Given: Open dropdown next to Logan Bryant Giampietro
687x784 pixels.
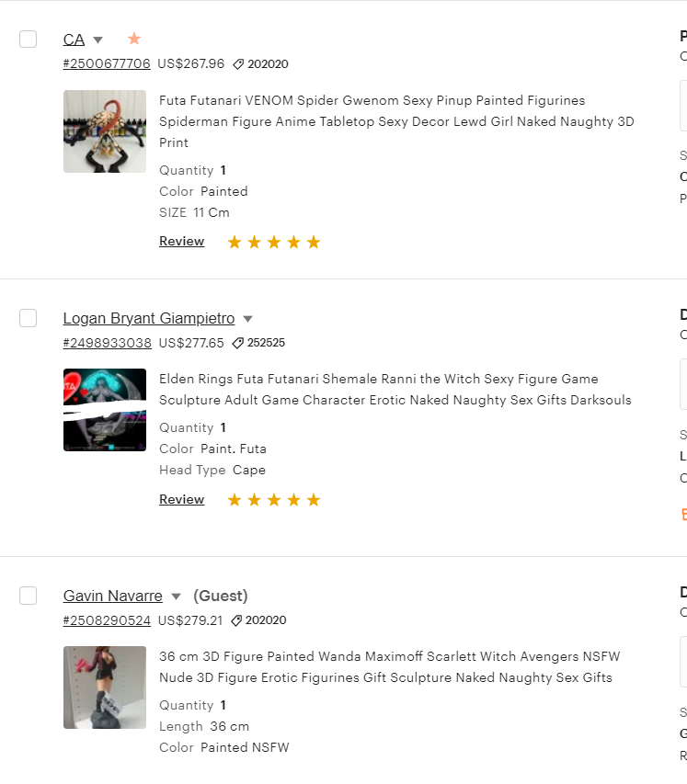Looking at the screenshot, I should click(247, 319).
